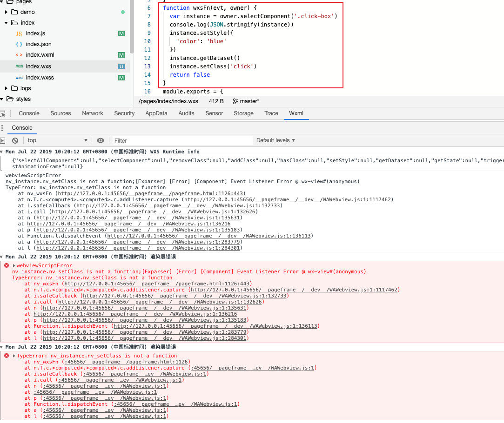The image size is (504, 423).
Task: Open the Storage tab
Action: click(243, 113)
